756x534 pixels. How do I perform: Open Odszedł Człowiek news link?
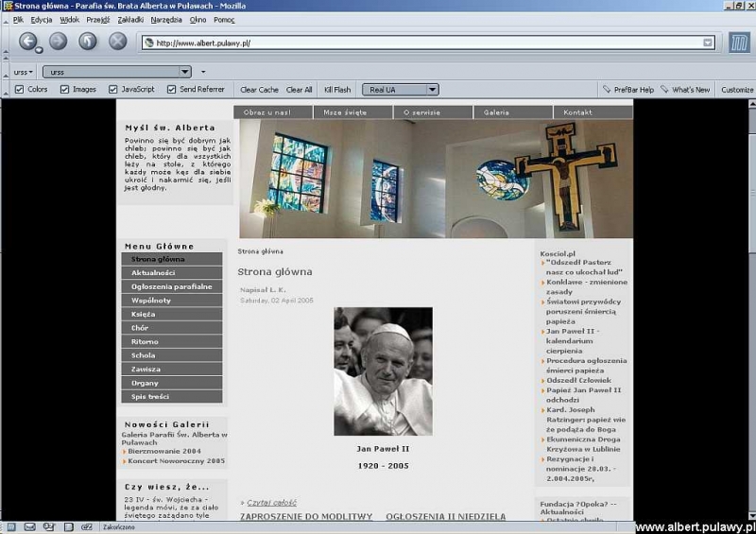click(x=578, y=380)
